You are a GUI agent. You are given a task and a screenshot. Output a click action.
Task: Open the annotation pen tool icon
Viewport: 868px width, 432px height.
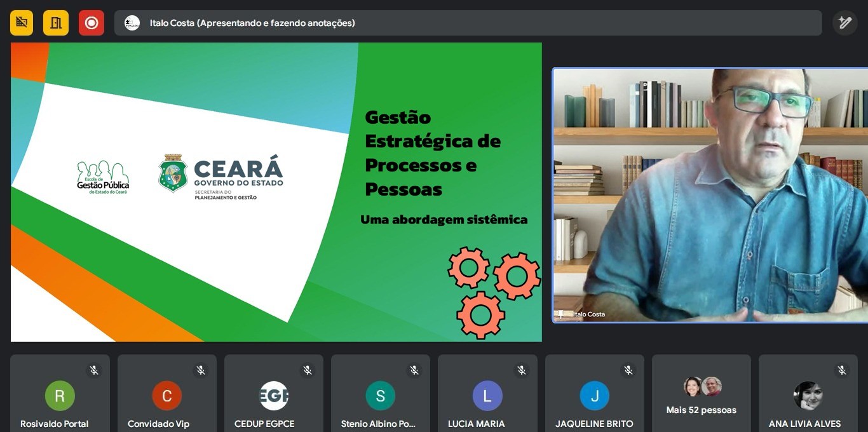[844, 23]
